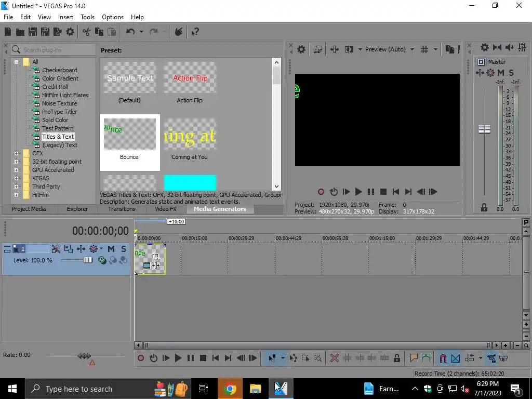
Task: Open Mixing Console faders icon
Action: [522, 47]
